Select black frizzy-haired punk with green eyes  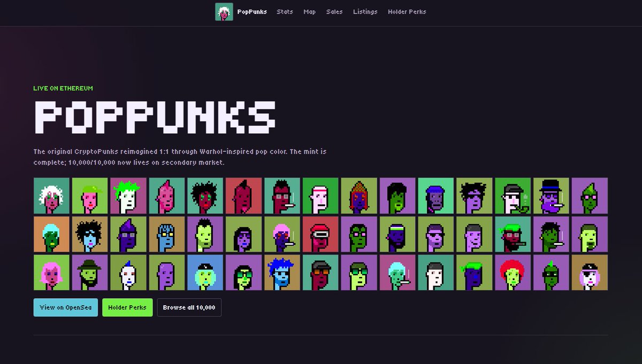pyautogui.click(x=205, y=196)
